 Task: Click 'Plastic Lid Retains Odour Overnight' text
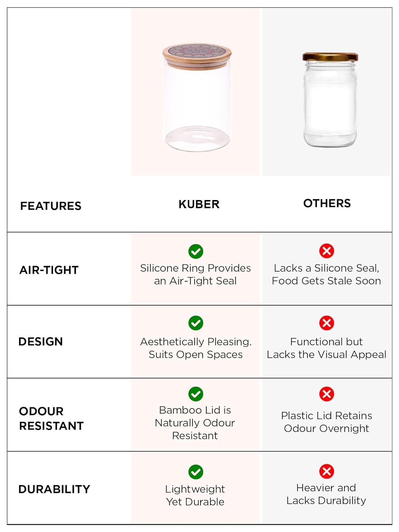(x=327, y=422)
